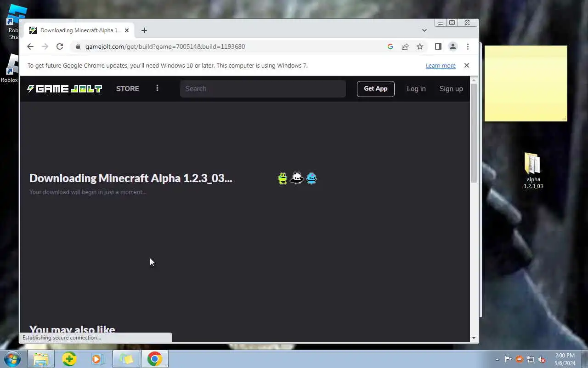
Task: Select the alpha 1.2.3_03 desktop folder
Action: (533, 171)
